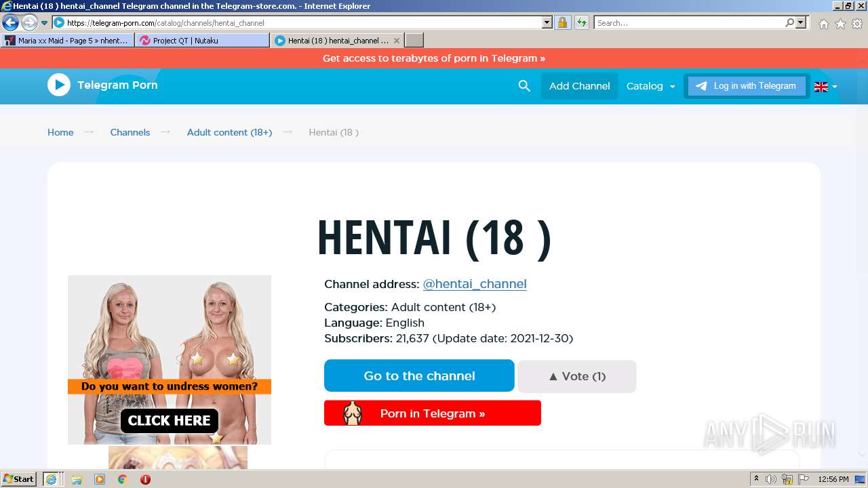The image size is (868, 488).
Task: Follow the Channels breadcrumb link
Action: (130, 132)
